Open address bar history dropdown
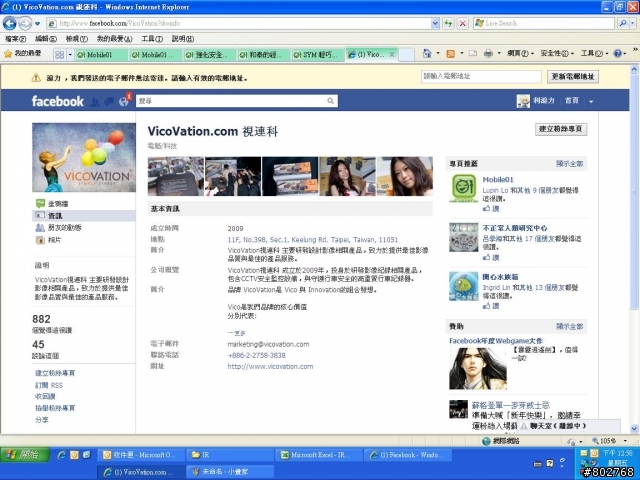 coord(435,23)
